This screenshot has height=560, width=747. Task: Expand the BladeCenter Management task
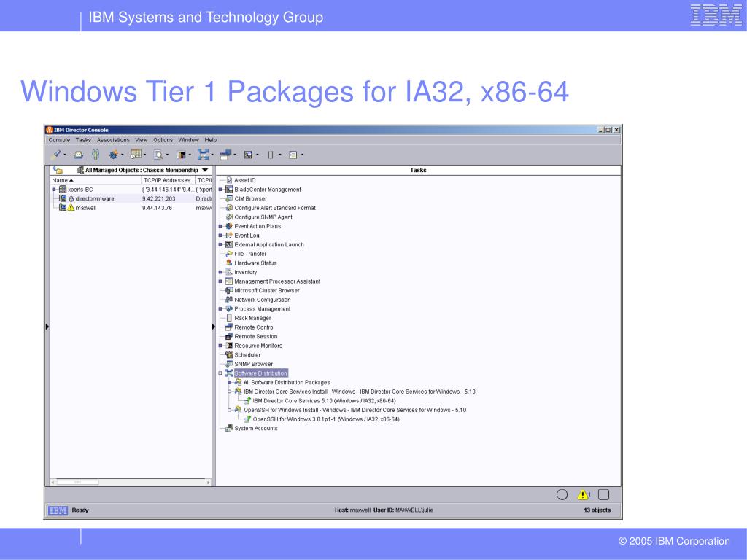click(x=220, y=190)
